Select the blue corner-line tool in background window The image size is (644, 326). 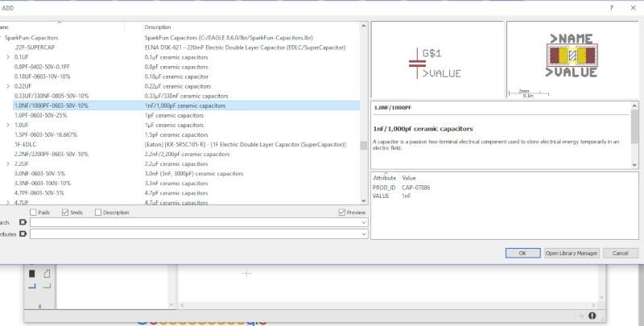[32, 286]
